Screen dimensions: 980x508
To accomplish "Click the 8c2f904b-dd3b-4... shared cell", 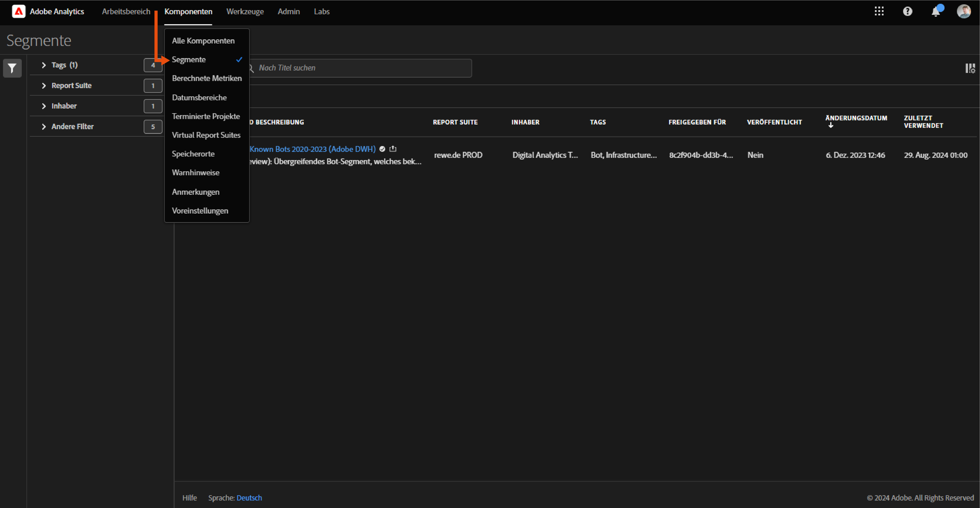I will [701, 155].
